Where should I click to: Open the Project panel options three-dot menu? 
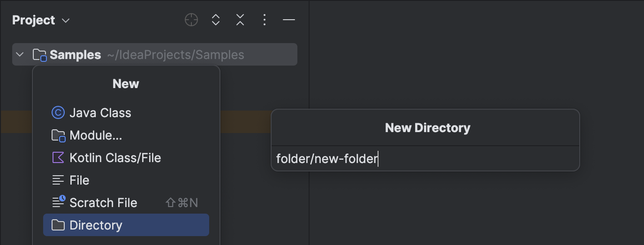[265, 20]
